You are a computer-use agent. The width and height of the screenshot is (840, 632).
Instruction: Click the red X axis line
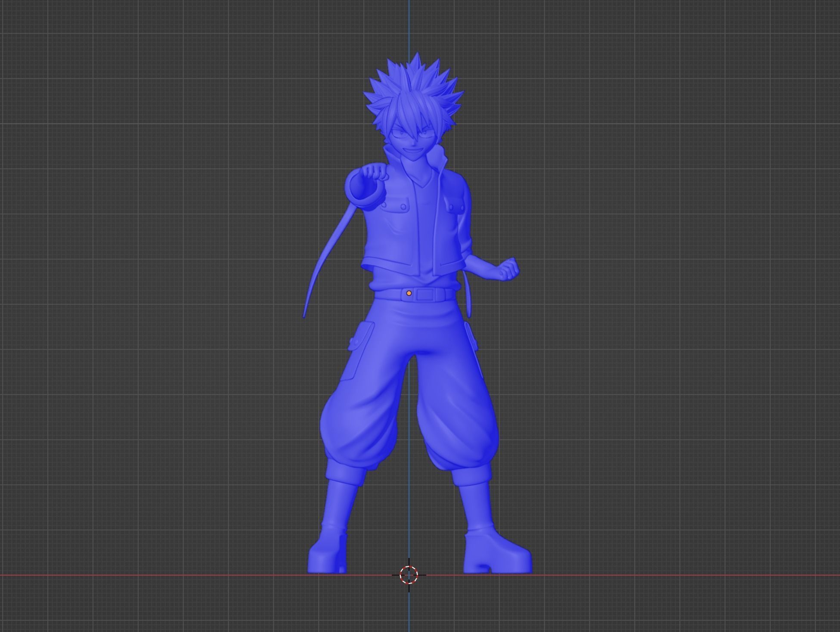coord(172,575)
